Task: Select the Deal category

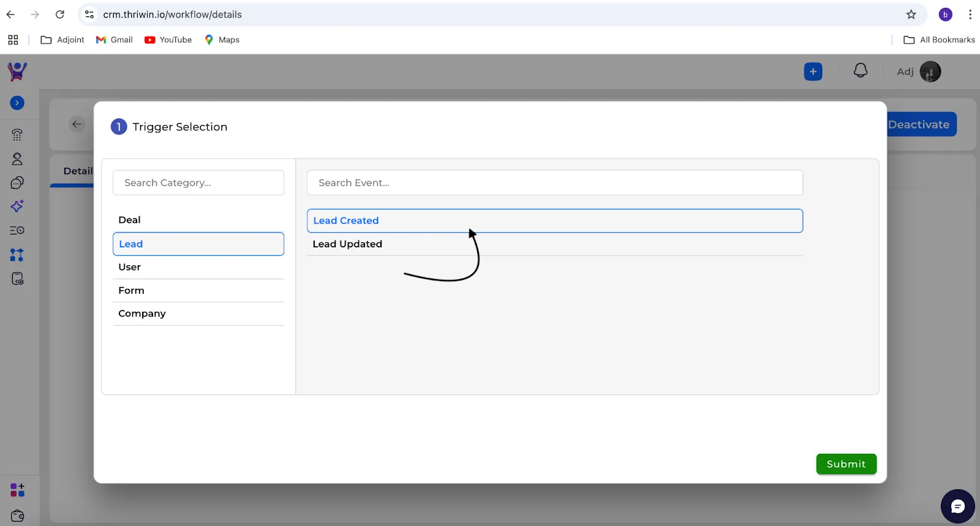Action: click(x=198, y=220)
